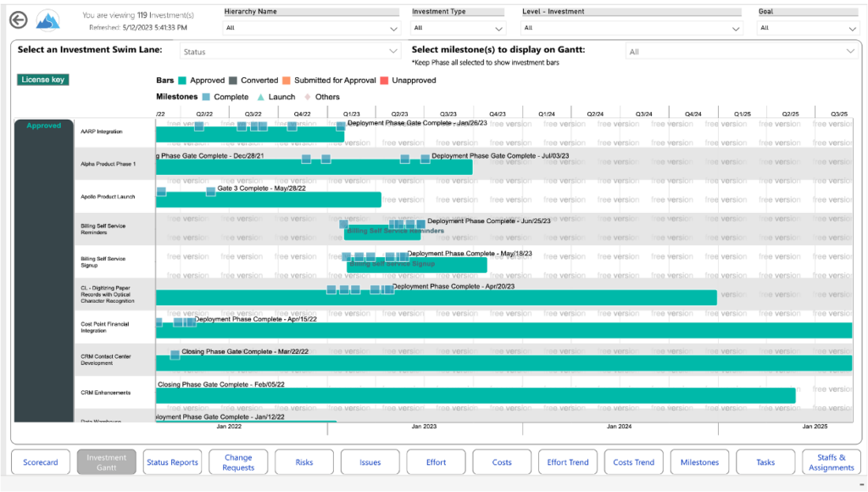Screen dimensions: 868x492
Task: Open the Hierarchy Name dropdown
Action: coord(310,26)
